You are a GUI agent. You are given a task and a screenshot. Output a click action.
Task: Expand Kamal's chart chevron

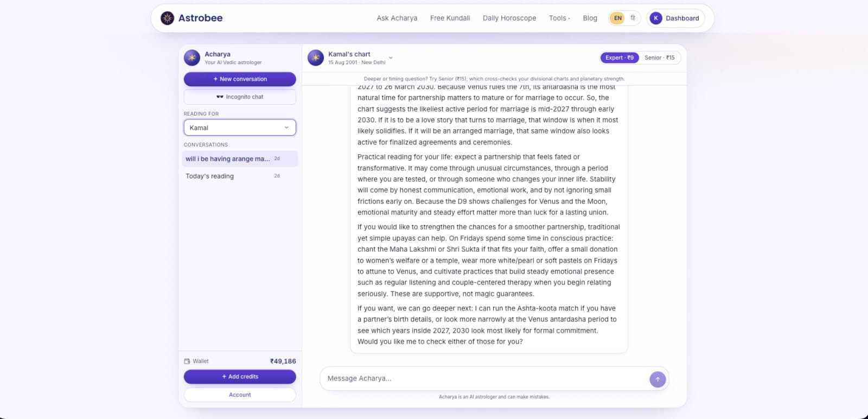point(391,58)
